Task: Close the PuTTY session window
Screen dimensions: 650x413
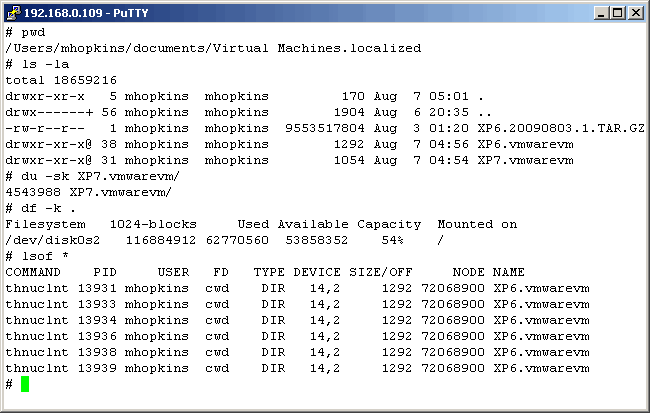Action: (635, 12)
